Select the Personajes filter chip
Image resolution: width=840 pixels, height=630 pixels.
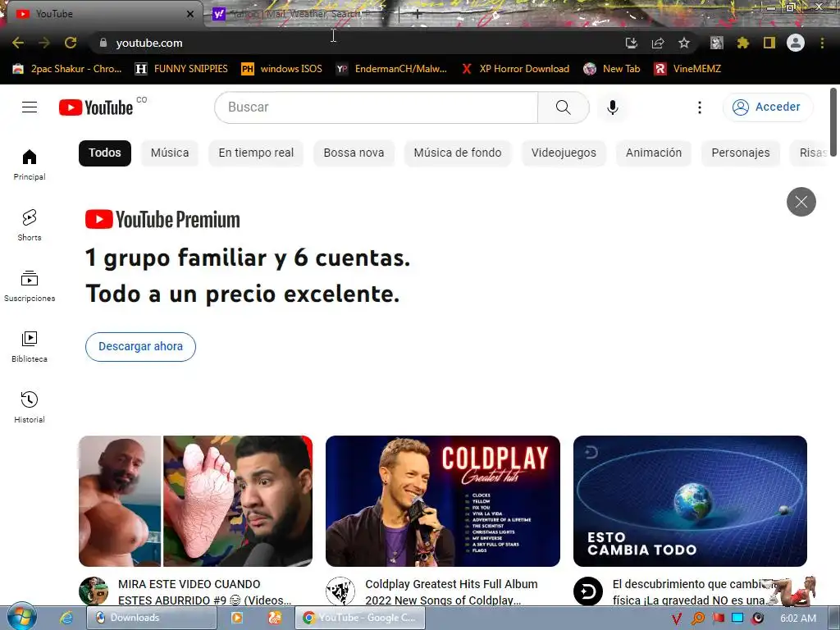point(741,153)
